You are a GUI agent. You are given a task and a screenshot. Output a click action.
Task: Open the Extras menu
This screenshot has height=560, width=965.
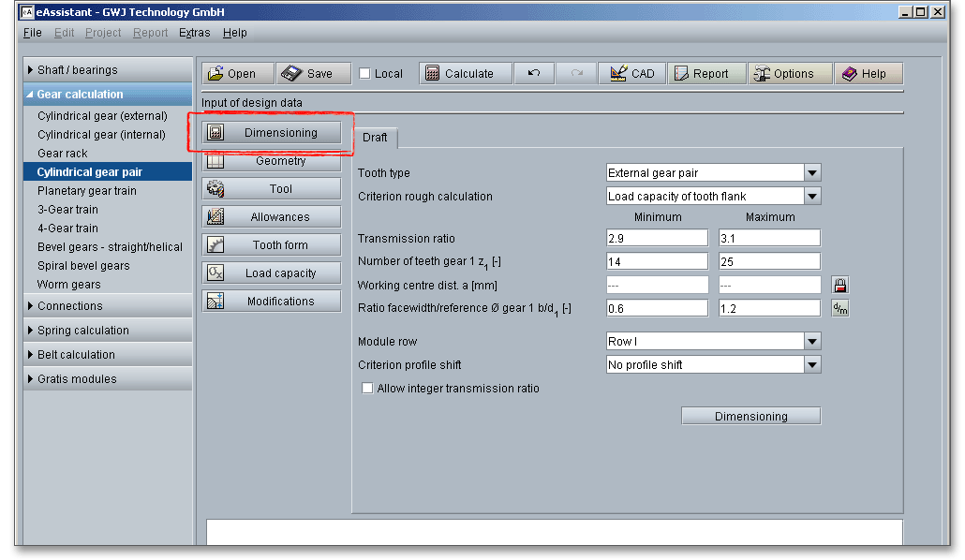coord(195,33)
